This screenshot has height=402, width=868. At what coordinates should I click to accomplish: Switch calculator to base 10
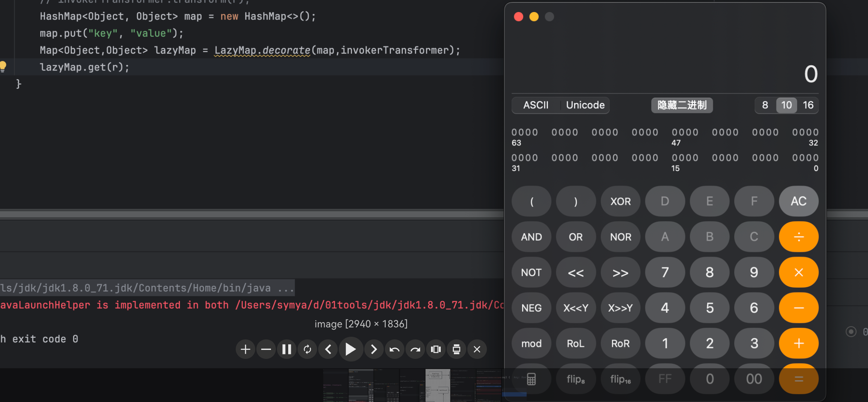[x=786, y=105]
